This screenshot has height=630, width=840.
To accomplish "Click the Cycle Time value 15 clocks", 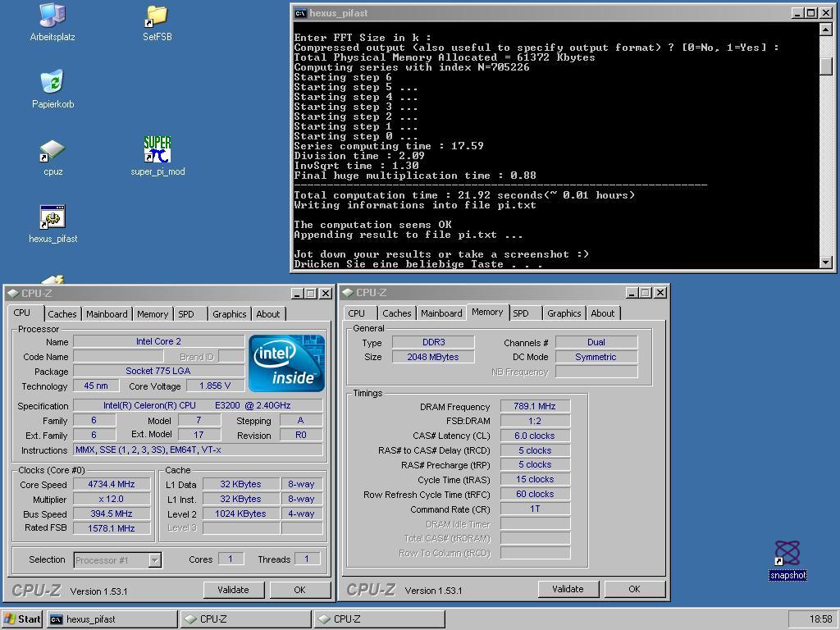I will (535, 479).
